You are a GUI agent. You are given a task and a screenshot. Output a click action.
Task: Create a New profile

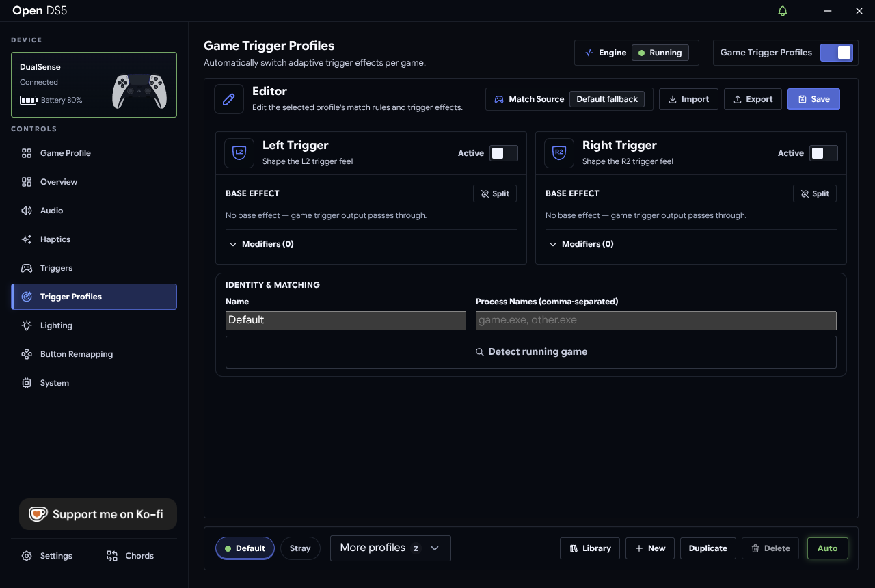(650, 548)
